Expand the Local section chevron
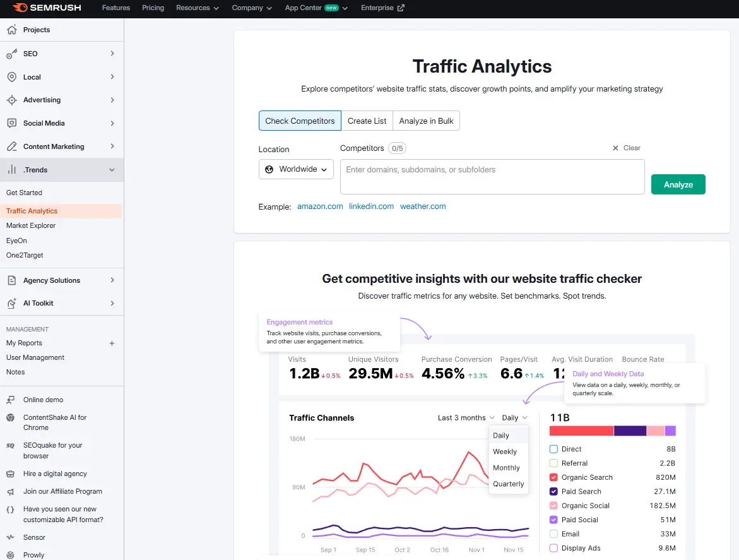The height and width of the screenshot is (560, 739). [x=112, y=77]
